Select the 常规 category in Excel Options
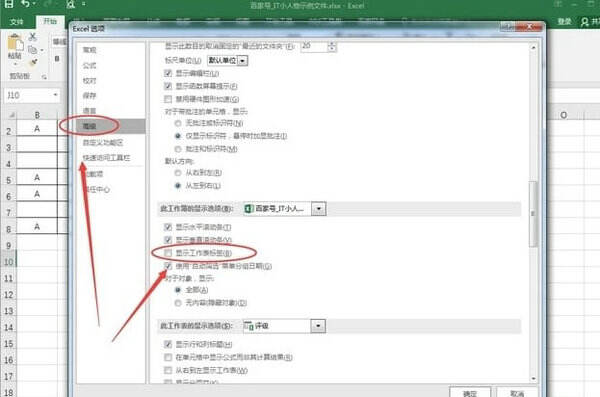 90,50
